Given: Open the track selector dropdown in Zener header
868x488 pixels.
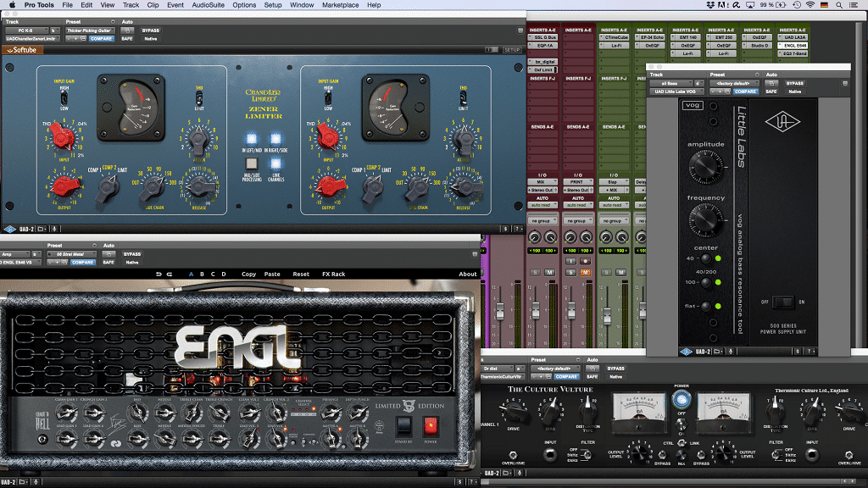Looking at the screenshot, I should point(26,30).
